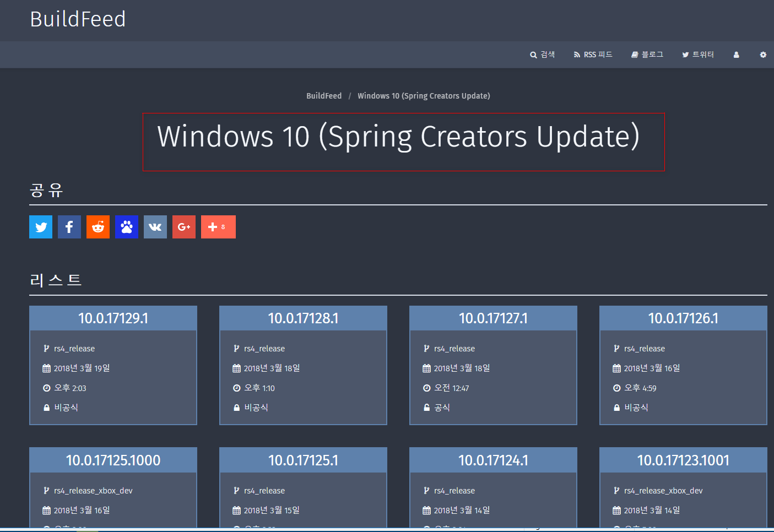Open the 트위터 menu item
774x532 pixels.
click(x=698, y=55)
